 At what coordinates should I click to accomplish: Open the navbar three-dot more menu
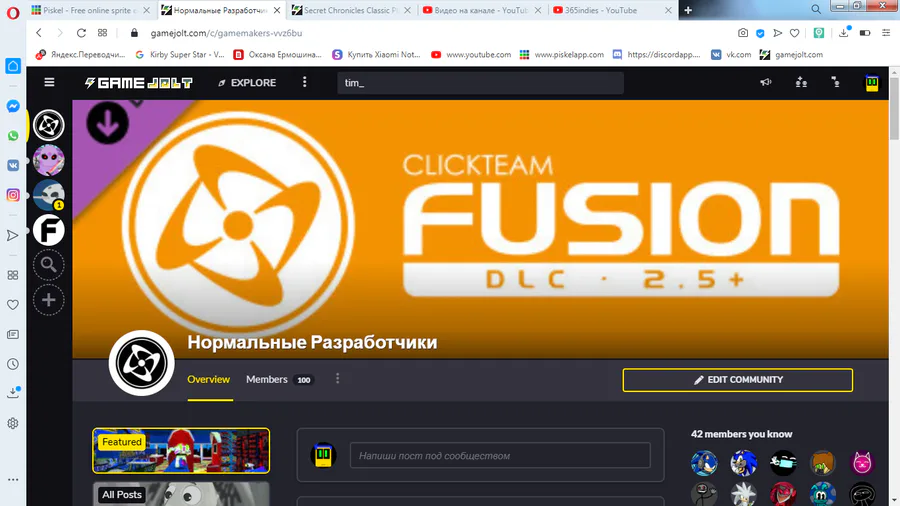pos(305,83)
